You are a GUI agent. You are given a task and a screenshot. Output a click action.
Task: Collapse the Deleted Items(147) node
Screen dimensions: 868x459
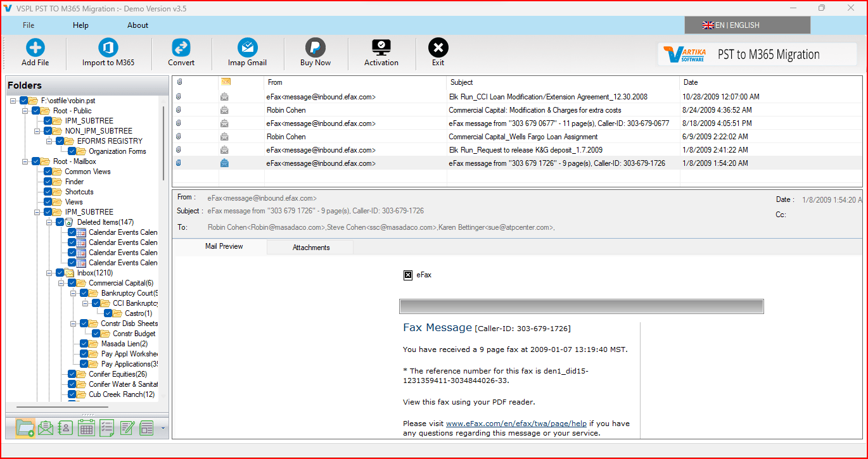tap(49, 222)
